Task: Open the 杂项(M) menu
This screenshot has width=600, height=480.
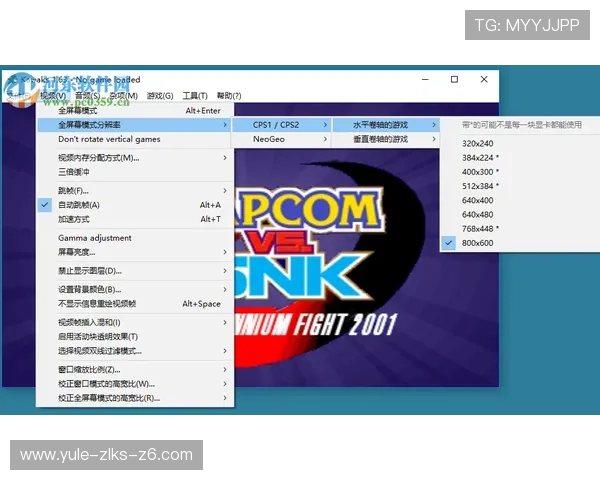Action: [x=123, y=96]
